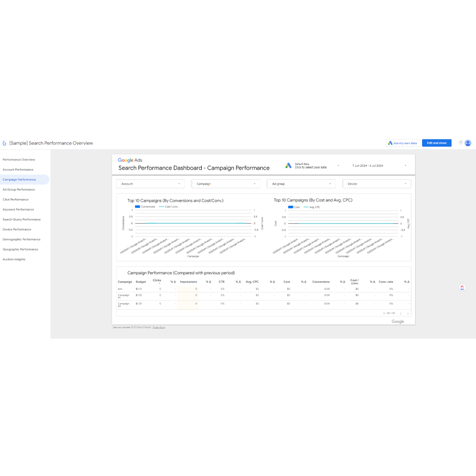The height and width of the screenshot is (476, 476).
Task: Sort table by Clicks column header
Action: click(157, 281)
